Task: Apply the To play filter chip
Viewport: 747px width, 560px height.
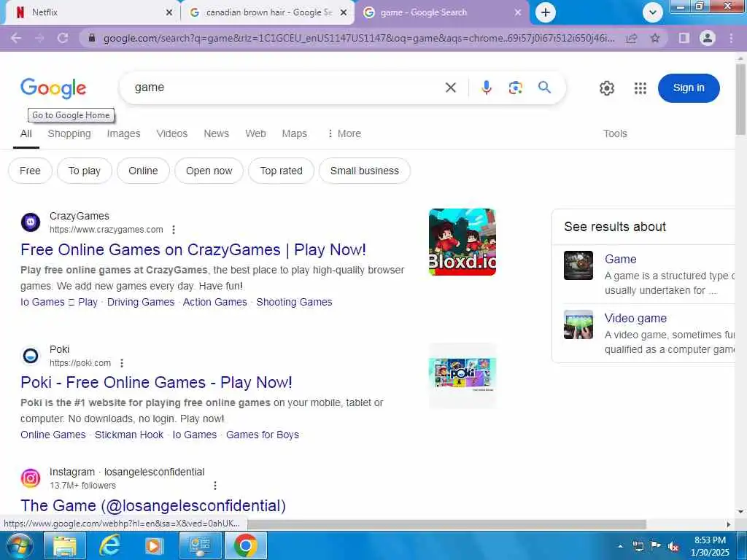Action: (85, 171)
